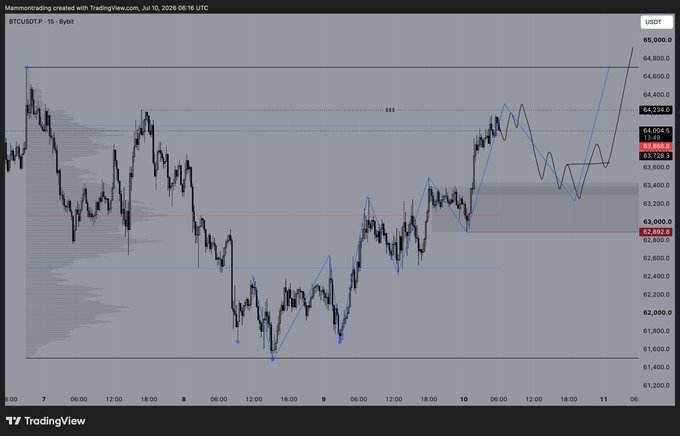Click the 63,600.0 price axis label
This screenshot has height=436, width=680.
click(657, 167)
